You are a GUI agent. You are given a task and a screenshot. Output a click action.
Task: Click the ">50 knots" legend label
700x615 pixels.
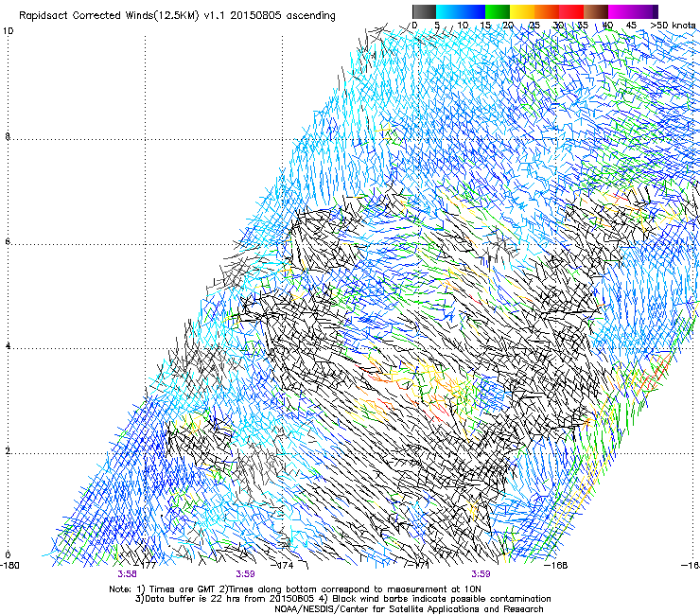[673, 26]
